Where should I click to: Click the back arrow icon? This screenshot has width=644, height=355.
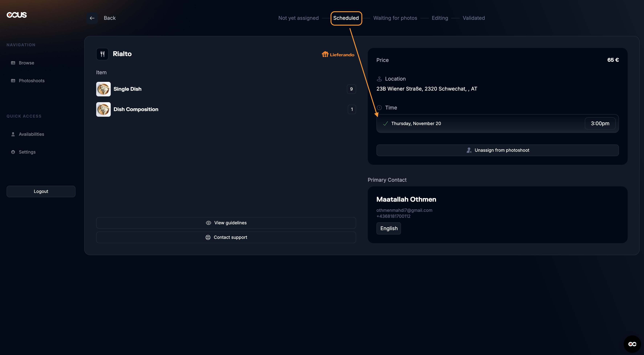pyautogui.click(x=92, y=18)
